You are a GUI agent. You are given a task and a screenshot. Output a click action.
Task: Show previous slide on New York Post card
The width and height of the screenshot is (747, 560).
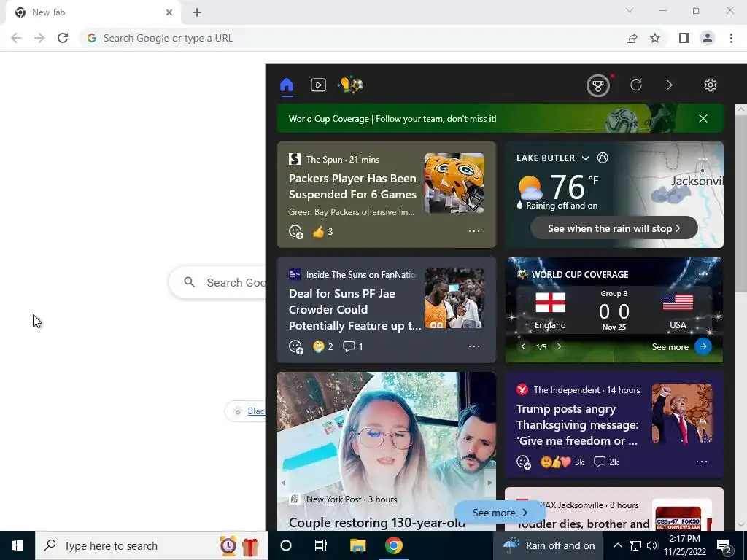[284, 483]
